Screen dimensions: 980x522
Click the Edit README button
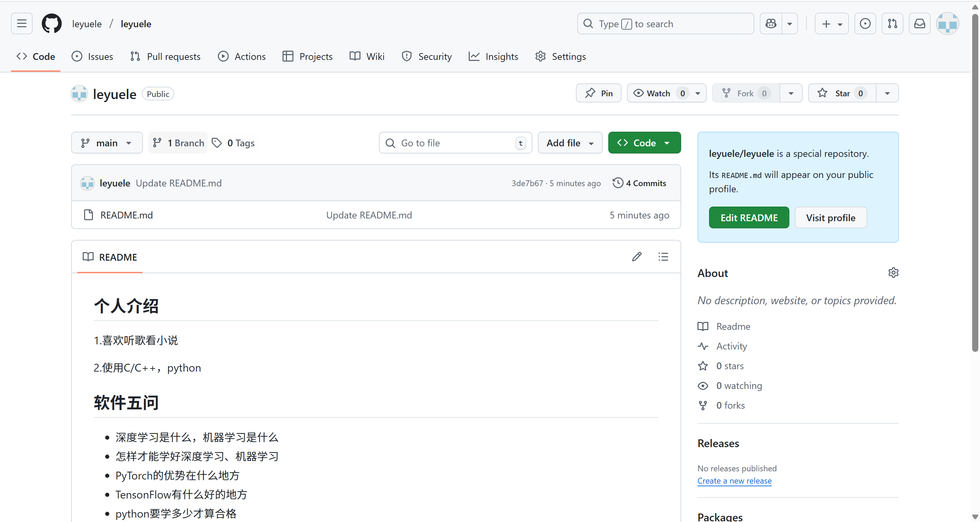pyautogui.click(x=749, y=217)
